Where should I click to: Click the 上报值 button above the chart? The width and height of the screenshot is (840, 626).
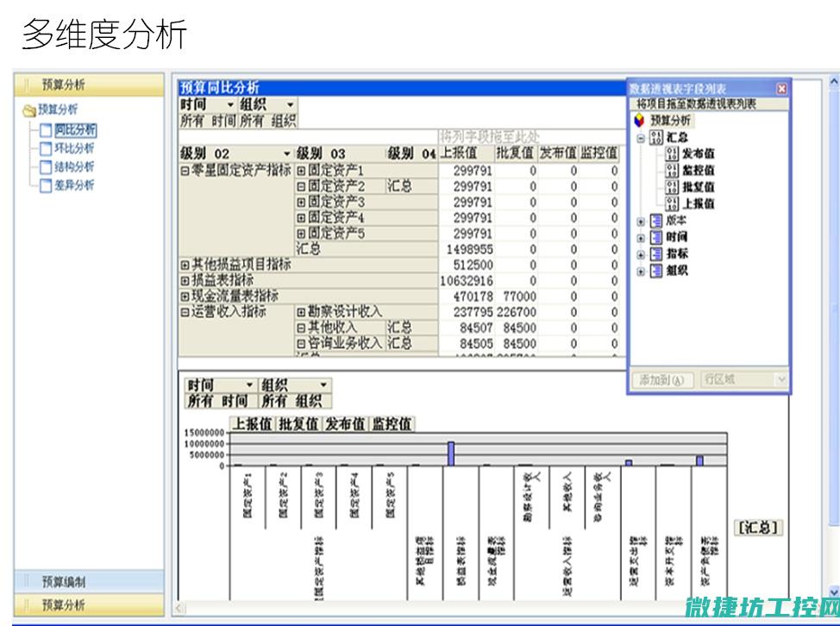click(x=252, y=424)
